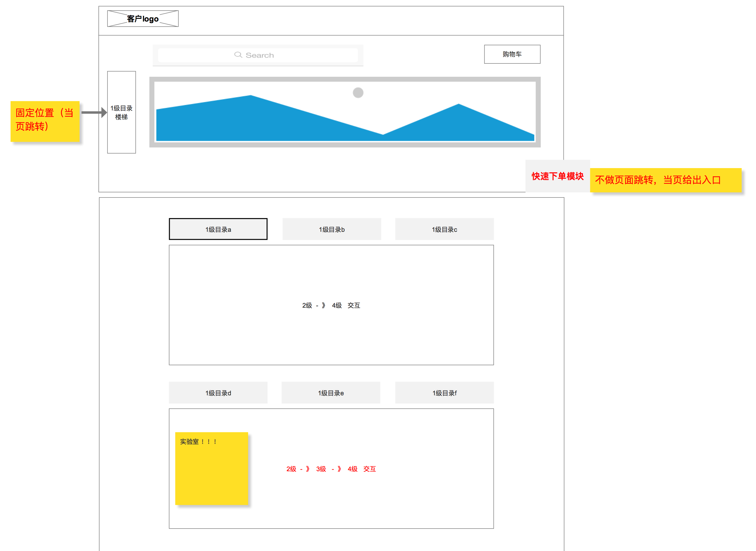Select the 1级目录a tab
This screenshot has width=756, height=551.
pyautogui.click(x=218, y=229)
